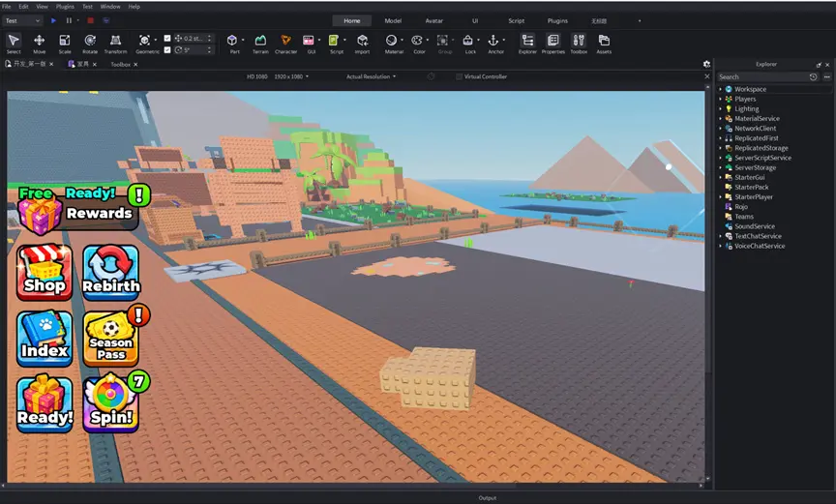Expand the StarterPlayer node

(720, 197)
